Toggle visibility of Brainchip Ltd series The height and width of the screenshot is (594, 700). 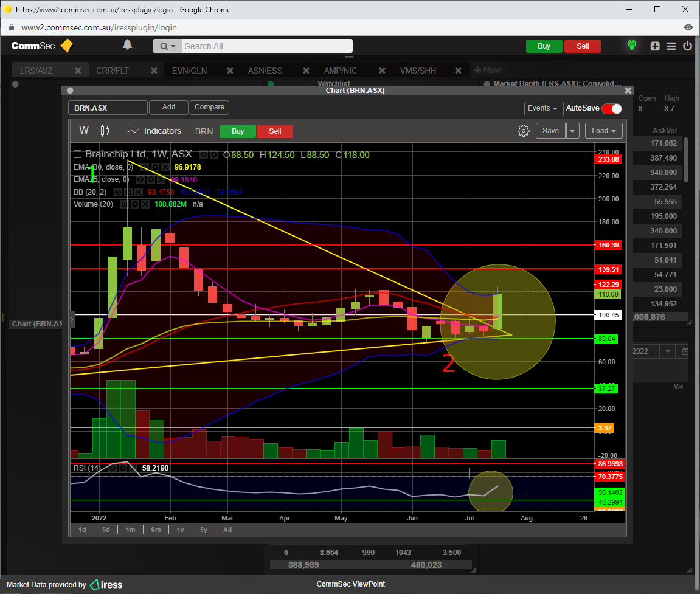point(203,154)
